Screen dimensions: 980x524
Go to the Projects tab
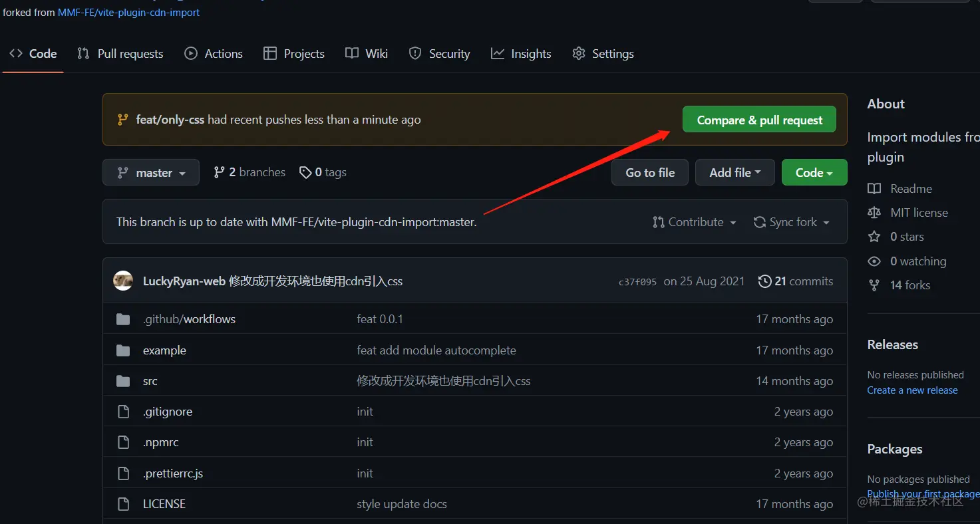click(294, 54)
